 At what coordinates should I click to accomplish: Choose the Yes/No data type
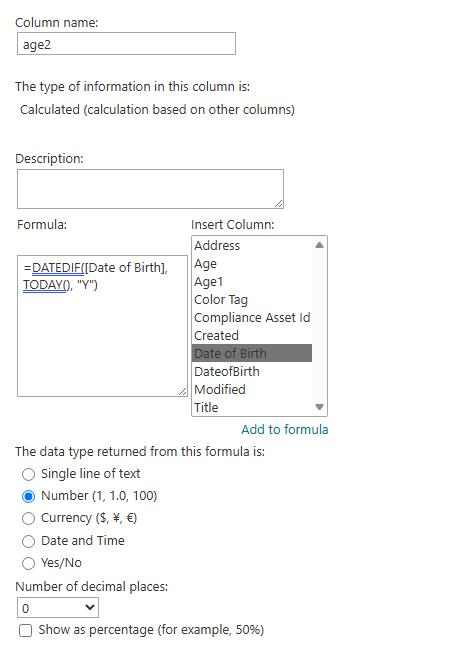(28, 564)
